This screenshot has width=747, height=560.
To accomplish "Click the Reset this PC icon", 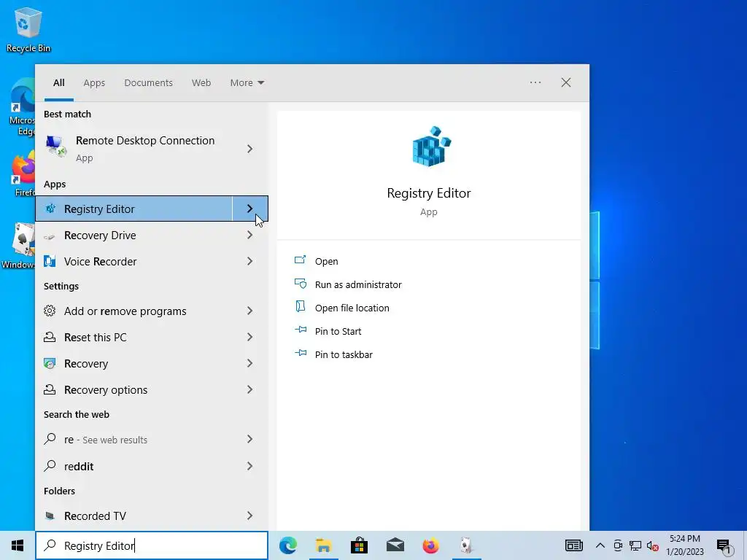I will tap(50, 337).
